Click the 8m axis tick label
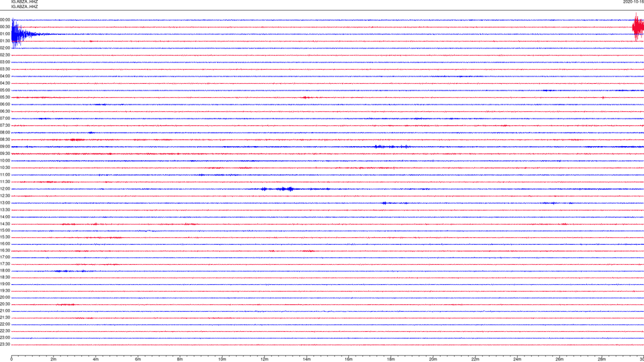644x362 pixels. coord(180,359)
